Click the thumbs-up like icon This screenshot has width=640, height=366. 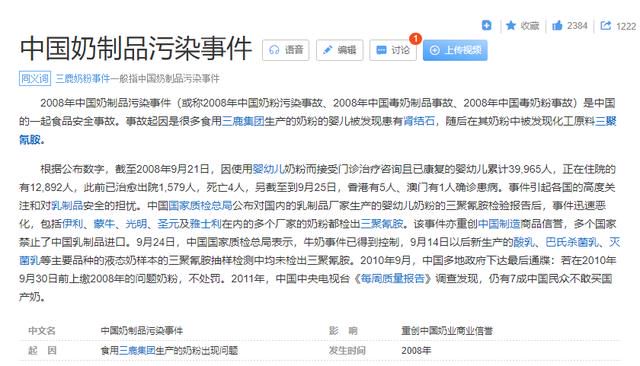pos(557,26)
